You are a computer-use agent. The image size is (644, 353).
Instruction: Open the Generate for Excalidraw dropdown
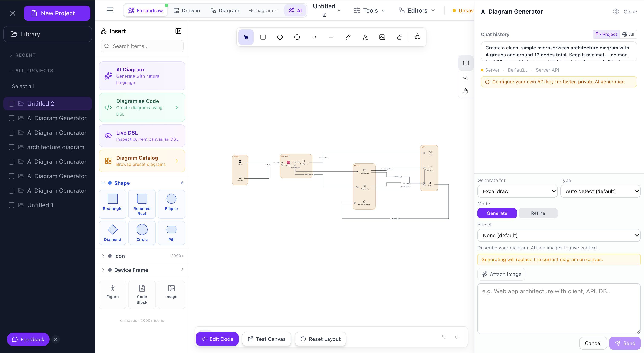point(517,191)
